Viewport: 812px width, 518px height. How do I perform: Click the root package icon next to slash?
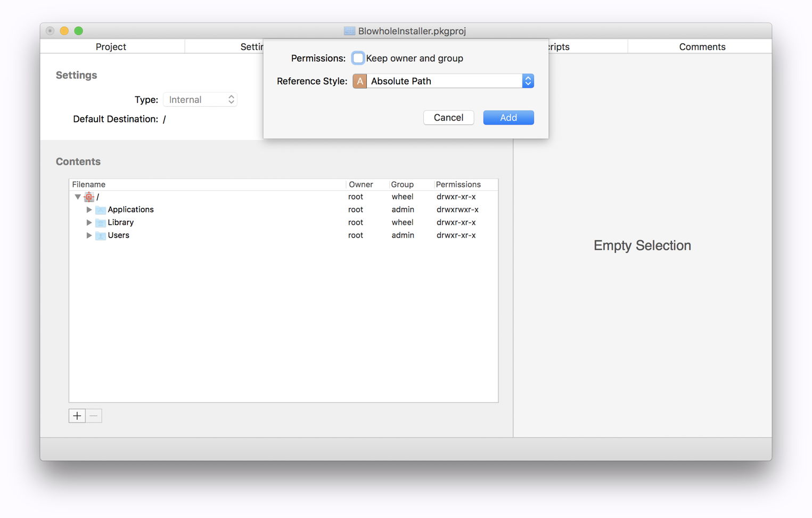coord(88,197)
